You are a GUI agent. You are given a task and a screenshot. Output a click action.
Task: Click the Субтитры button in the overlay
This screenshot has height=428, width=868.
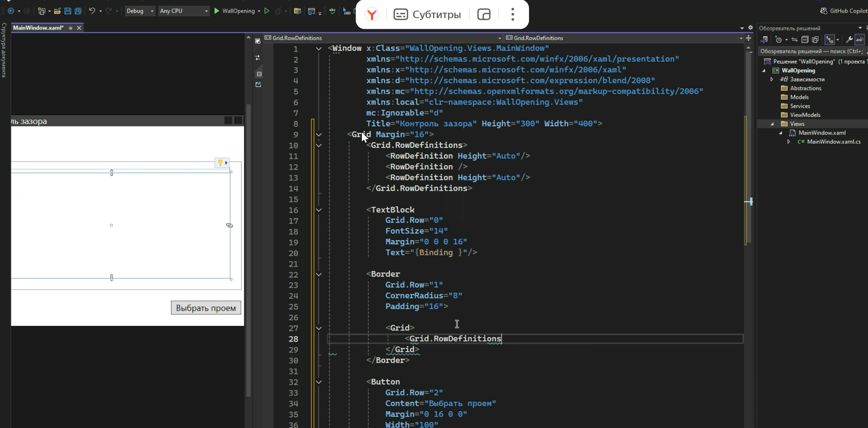click(427, 15)
